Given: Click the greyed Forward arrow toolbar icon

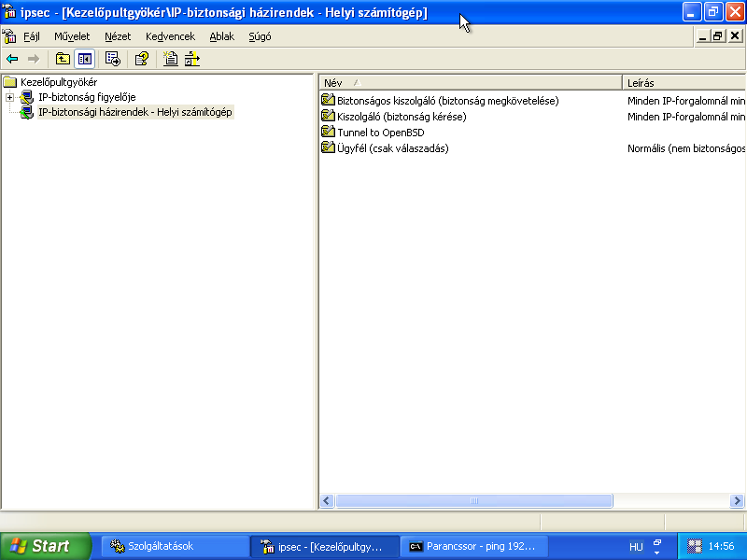Looking at the screenshot, I should pos(34,59).
